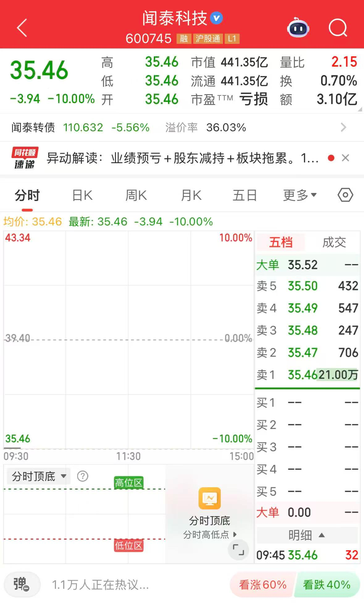Select the 卖3 35.48 order row
Viewport: 364px width, 603px height.
(x=308, y=330)
